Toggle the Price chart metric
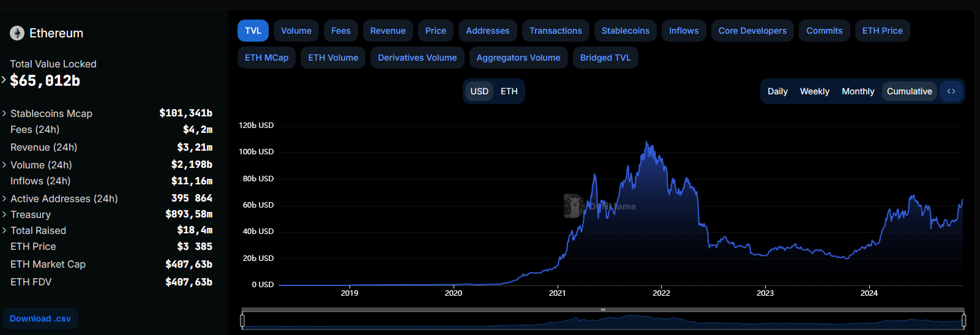The image size is (980, 335). [436, 31]
